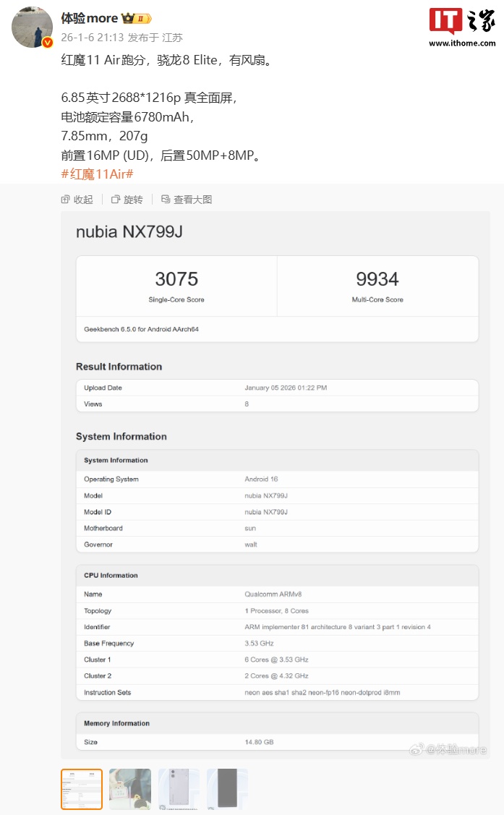Click the IT之家 logo
Image resolution: width=504 pixels, height=815 pixels.
(x=461, y=22)
